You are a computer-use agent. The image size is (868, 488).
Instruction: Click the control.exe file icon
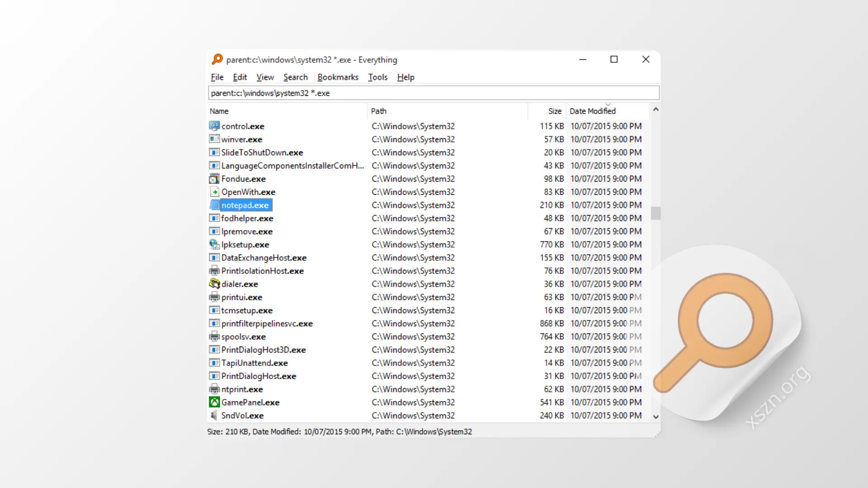tap(214, 126)
